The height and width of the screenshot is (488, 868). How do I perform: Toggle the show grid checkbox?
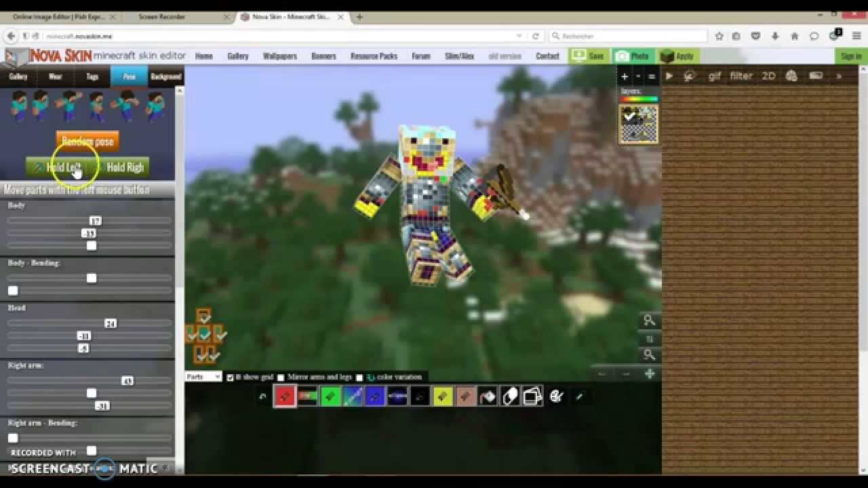point(230,378)
